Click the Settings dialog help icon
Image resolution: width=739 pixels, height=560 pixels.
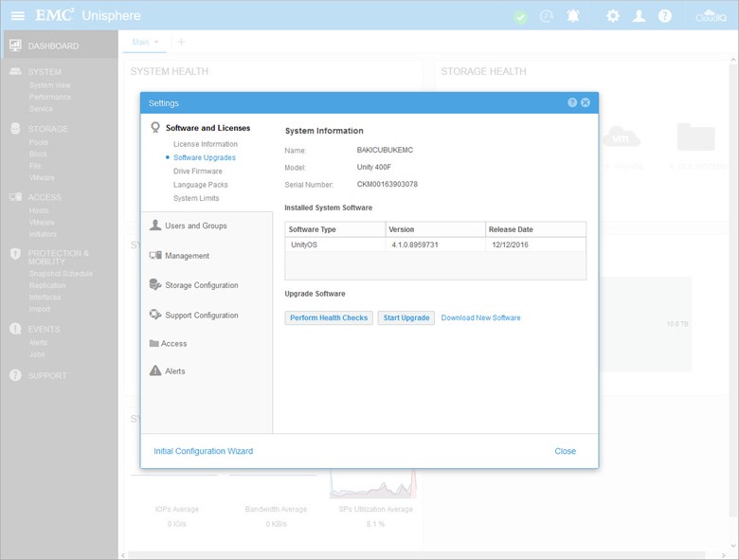(x=572, y=102)
